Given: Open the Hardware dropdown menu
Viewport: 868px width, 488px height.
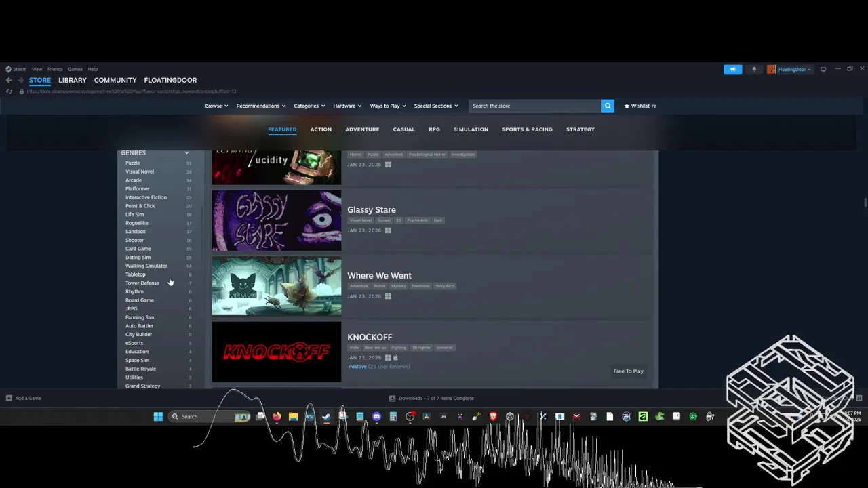Looking at the screenshot, I should point(347,106).
